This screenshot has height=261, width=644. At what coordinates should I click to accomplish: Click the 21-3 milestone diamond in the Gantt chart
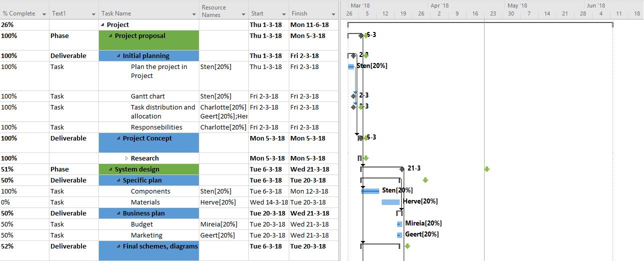[x=402, y=169]
